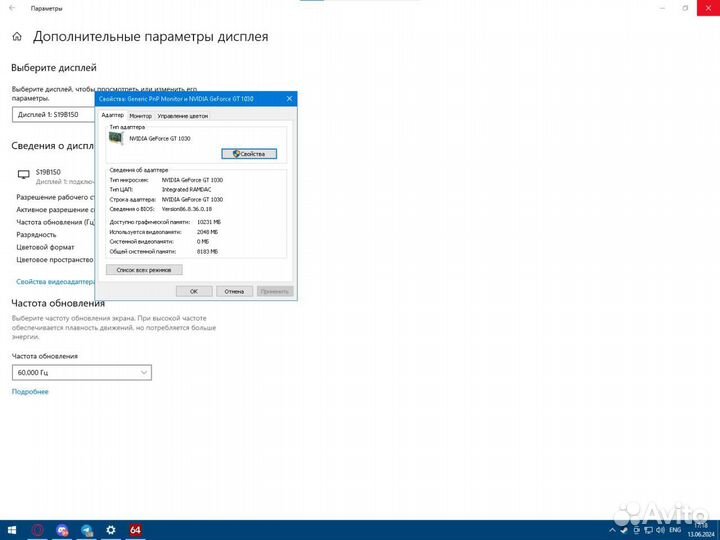
Task: Open Свойства видеоадаптера link
Action: pos(55,282)
